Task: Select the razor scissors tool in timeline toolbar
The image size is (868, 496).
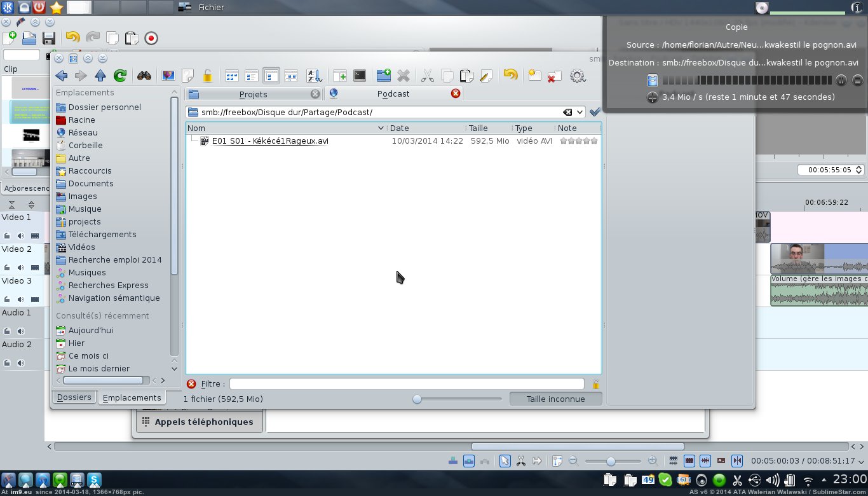Action: pyautogui.click(x=521, y=461)
